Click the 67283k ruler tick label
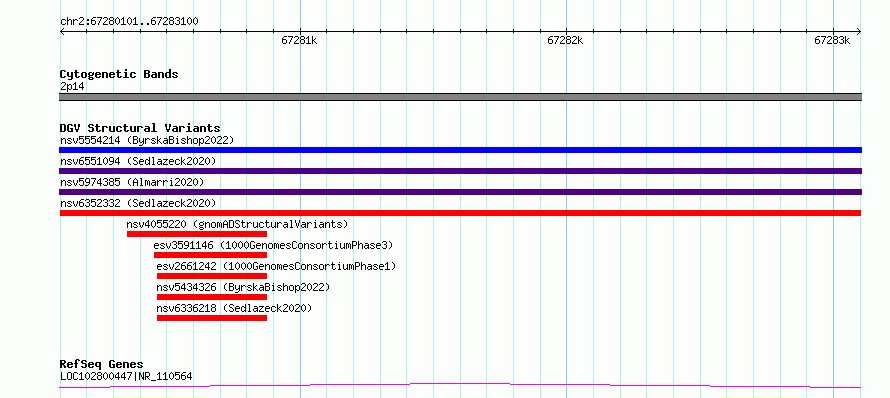 point(832,40)
